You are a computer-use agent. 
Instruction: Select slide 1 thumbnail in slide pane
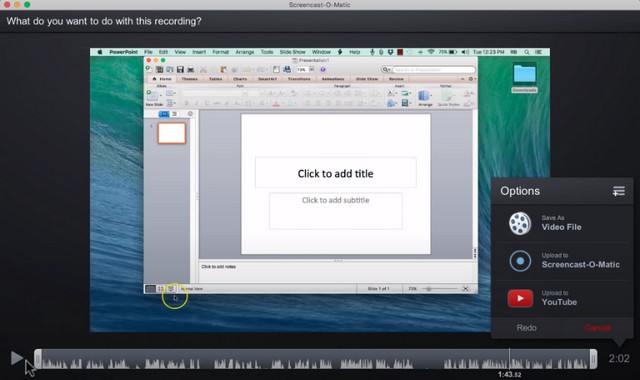172,133
